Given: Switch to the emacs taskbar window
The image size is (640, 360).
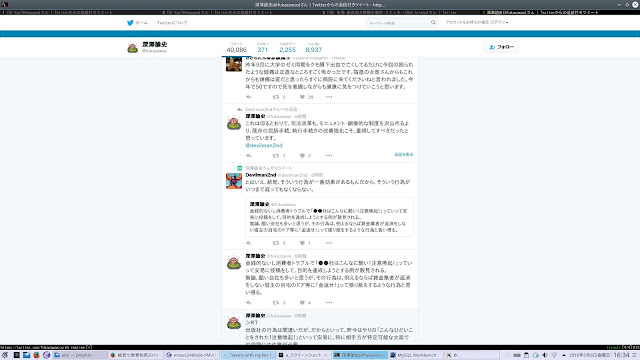Looking at the screenshot, I should click(192, 355).
